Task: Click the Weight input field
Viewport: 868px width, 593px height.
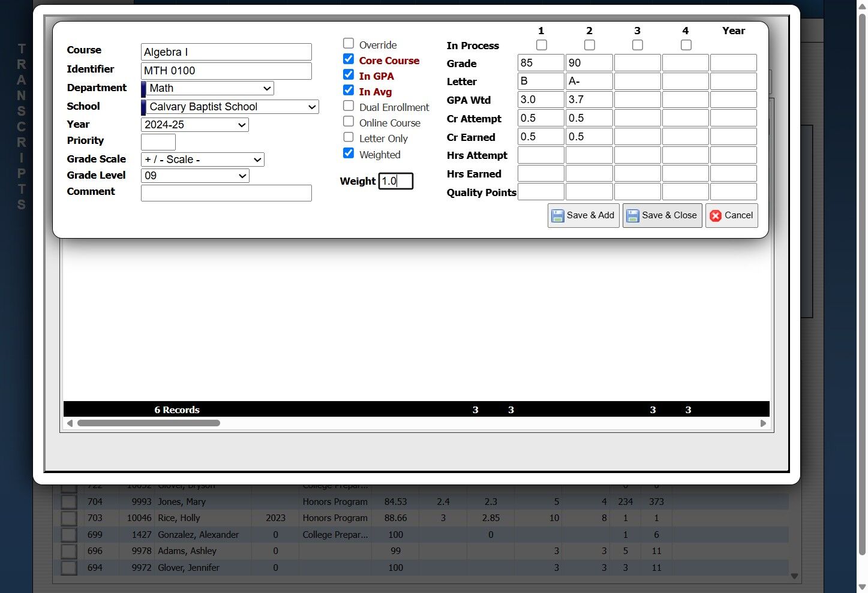Action: click(396, 181)
